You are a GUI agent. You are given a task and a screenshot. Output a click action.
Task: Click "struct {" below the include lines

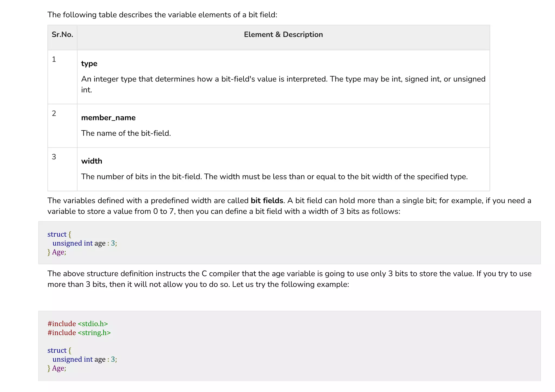click(x=59, y=350)
